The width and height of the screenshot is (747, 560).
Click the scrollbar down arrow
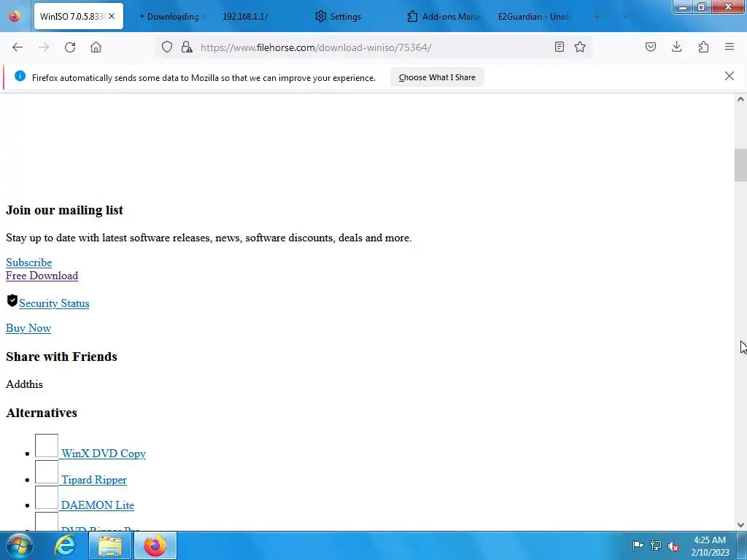click(x=740, y=525)
